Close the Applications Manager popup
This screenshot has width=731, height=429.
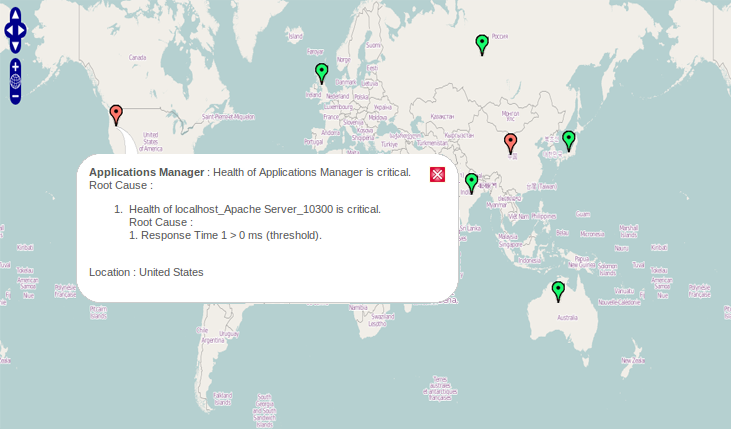point(437,174)
